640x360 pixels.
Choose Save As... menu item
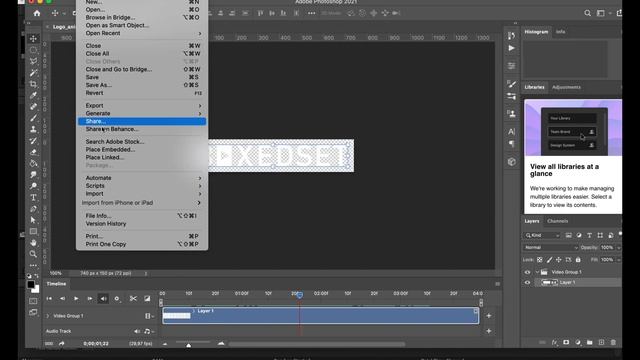[x=142, y=85]
